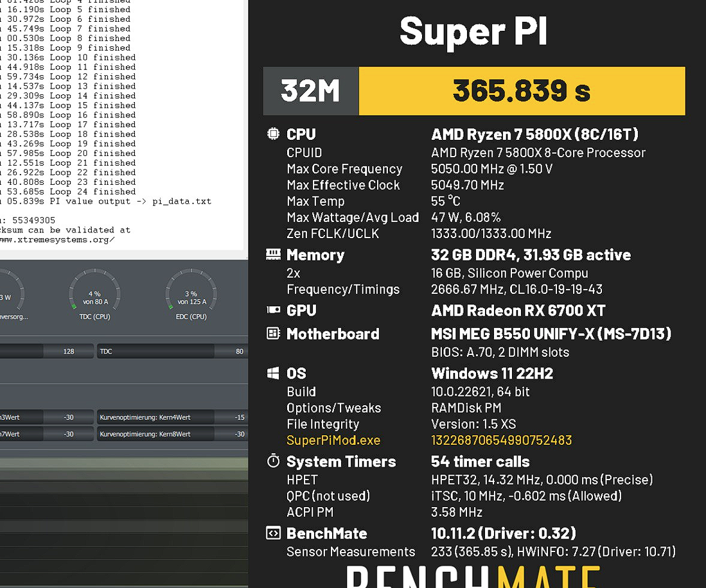Click the CPU chip icon
The height and width of the screenshot is (588, 706).
coord(273,134)
